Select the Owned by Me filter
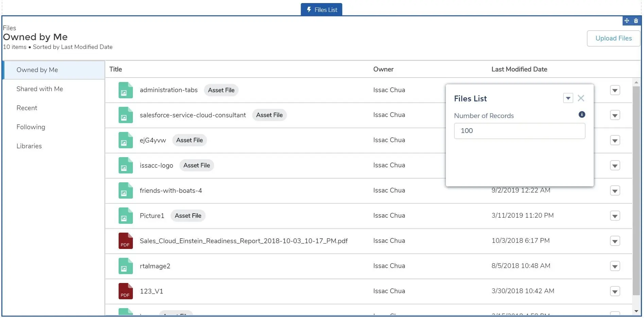 [x=53, y=70]
